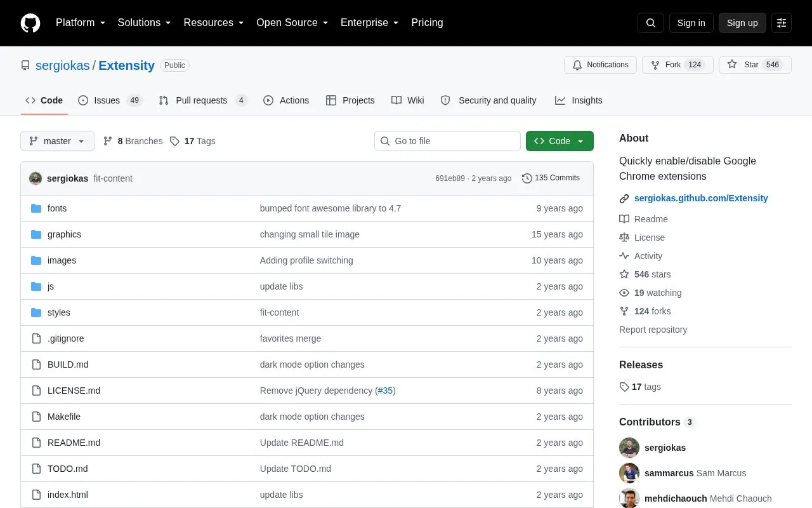812x508 pixels.
Task: Open the README.md file
Action: pos(74,443)
